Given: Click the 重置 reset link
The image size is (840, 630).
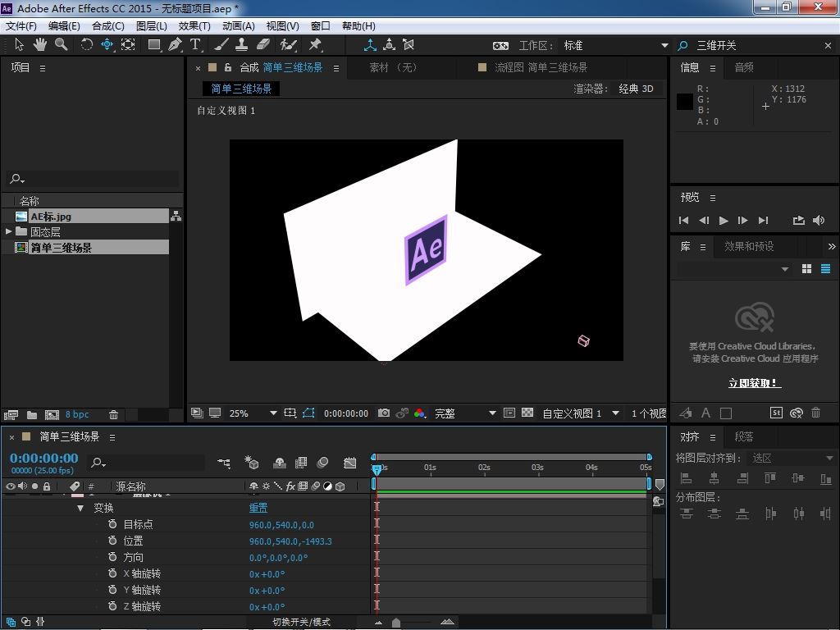Looking at the screenshot, I should [x=258, y=508].
